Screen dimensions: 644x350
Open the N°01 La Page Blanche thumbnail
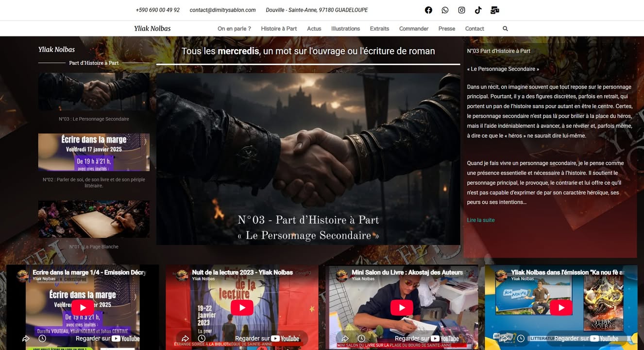(94, 219)
